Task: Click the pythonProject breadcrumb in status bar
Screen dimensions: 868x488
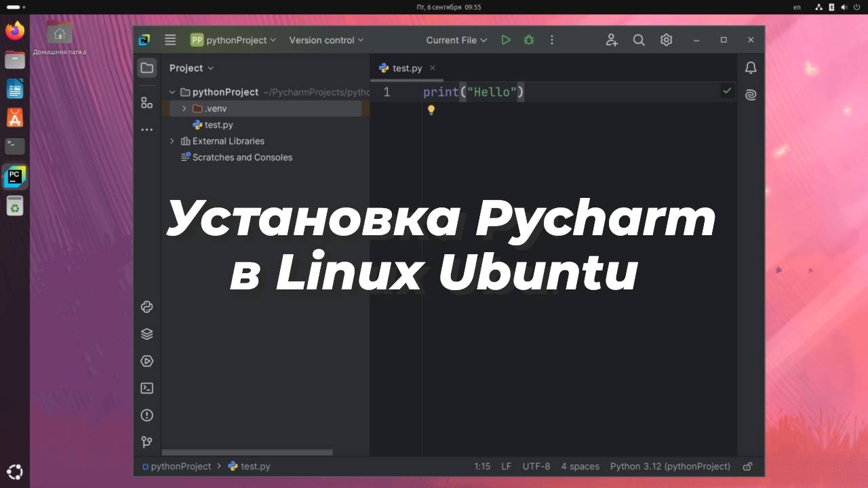Action: pyautogui.click(x=176, y=466)
